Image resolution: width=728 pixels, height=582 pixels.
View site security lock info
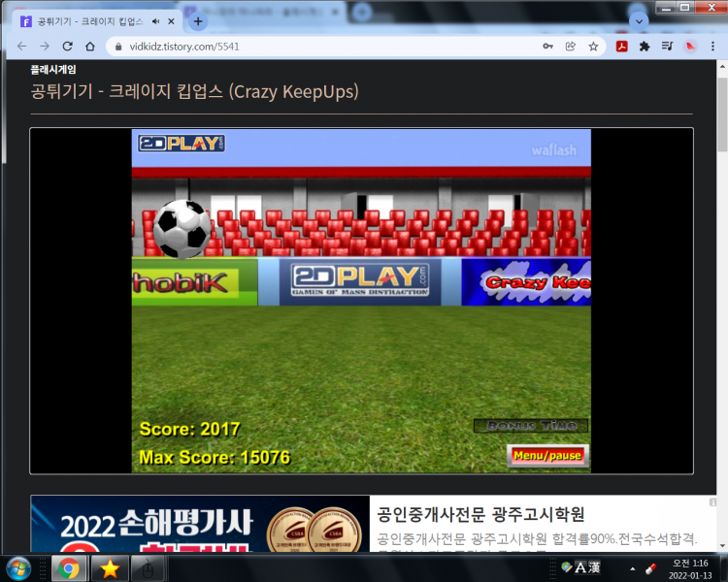(118, 47)
